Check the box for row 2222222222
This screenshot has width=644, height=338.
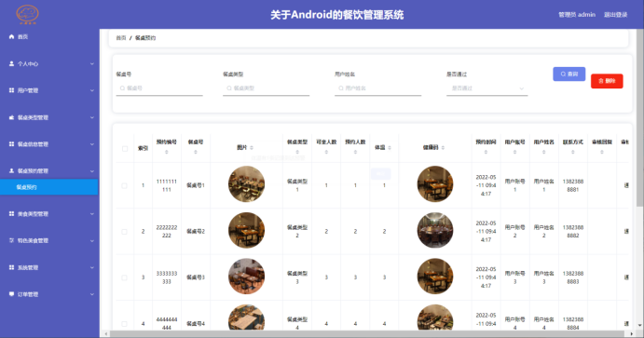[125, 232]
